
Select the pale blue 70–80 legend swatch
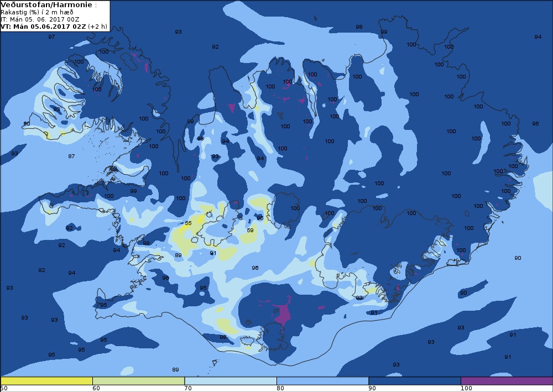pyautogui.click(x=230, y=381)
